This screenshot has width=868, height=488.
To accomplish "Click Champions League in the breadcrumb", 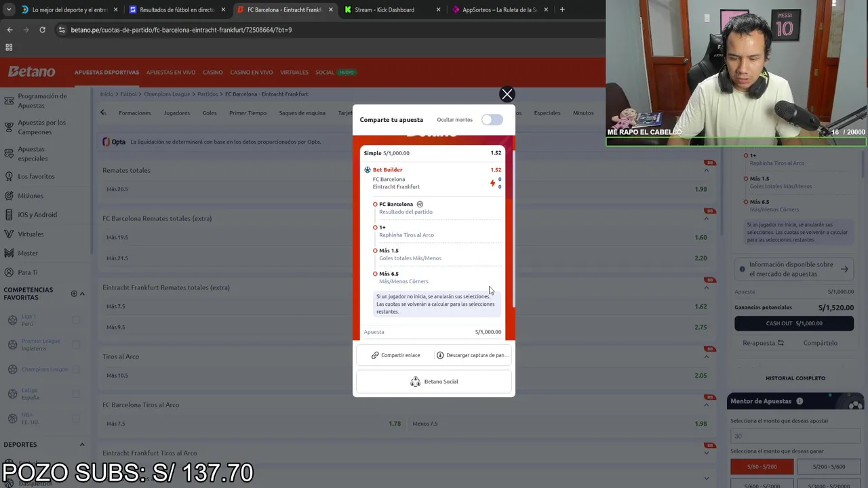I will coord(167,94).
